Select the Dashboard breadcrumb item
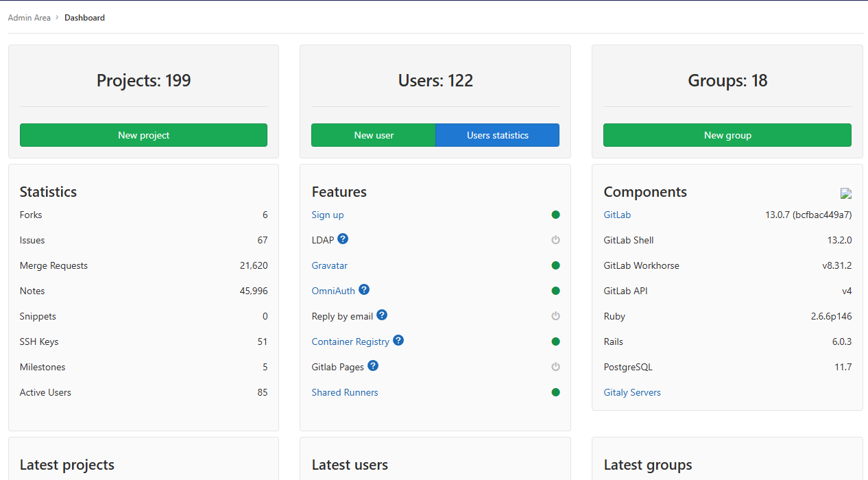The height and width of the screenshot is (480, 868). tap(84, 18)
